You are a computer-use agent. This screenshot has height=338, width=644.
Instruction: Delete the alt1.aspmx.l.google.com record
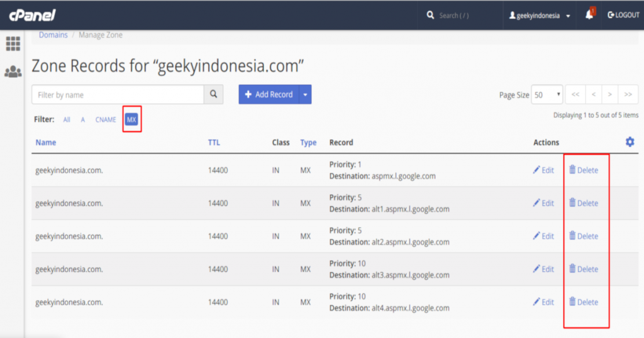(584, 203)
